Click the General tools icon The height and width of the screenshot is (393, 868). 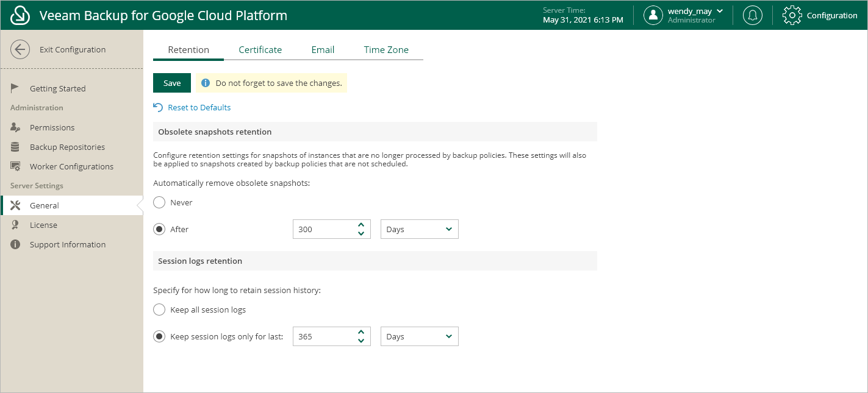pos(15,205)
